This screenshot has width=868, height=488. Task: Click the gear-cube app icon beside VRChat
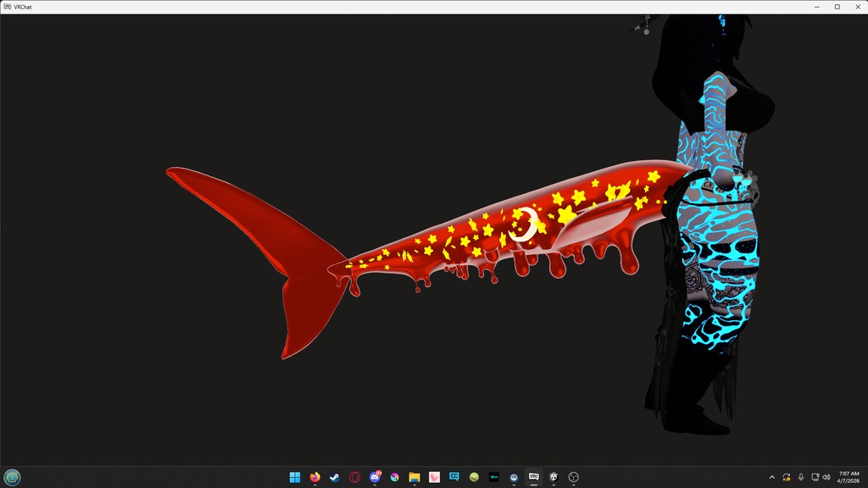point(553,477)
